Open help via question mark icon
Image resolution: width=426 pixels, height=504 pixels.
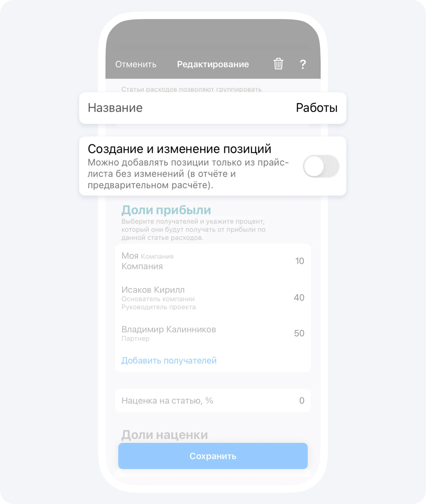tap(303, 64)
